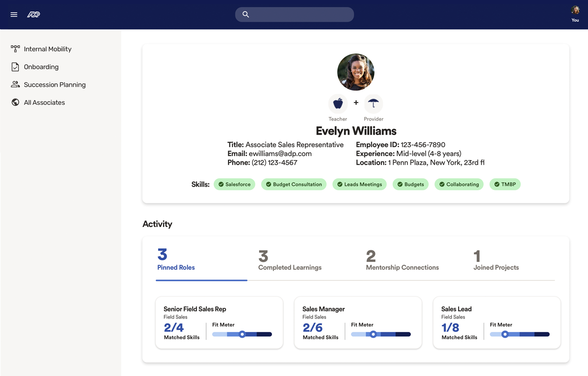
Task: Click the Internal Mobility sidebar icon
Action: click(x=15, y=49)
